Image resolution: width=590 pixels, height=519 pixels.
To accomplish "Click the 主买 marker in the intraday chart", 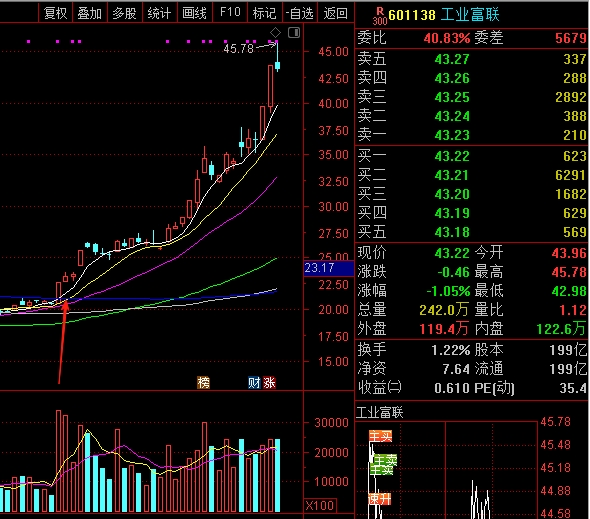I will pyautogui.click(x=380, y=436).
